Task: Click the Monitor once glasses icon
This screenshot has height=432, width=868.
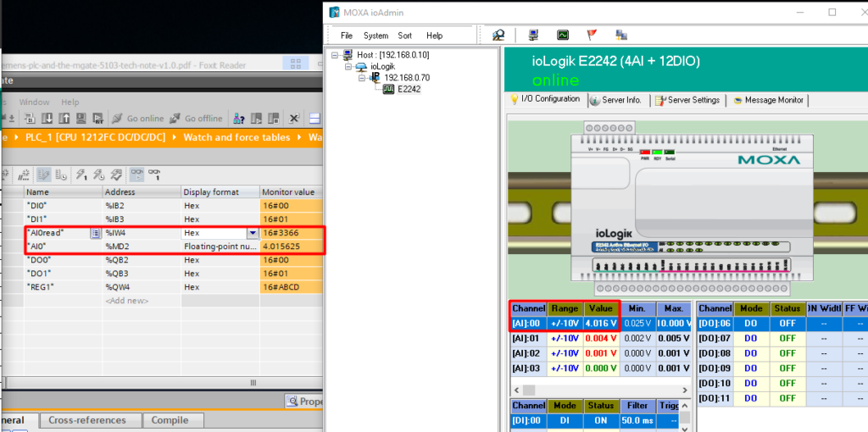Action: pos(155,174)
